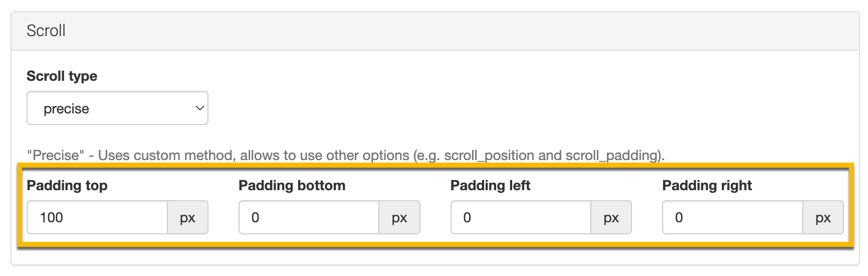Viewport: 868px width, 276px height.
Task: Click the quoted word Precise in help text
Action: pos(53,156)
